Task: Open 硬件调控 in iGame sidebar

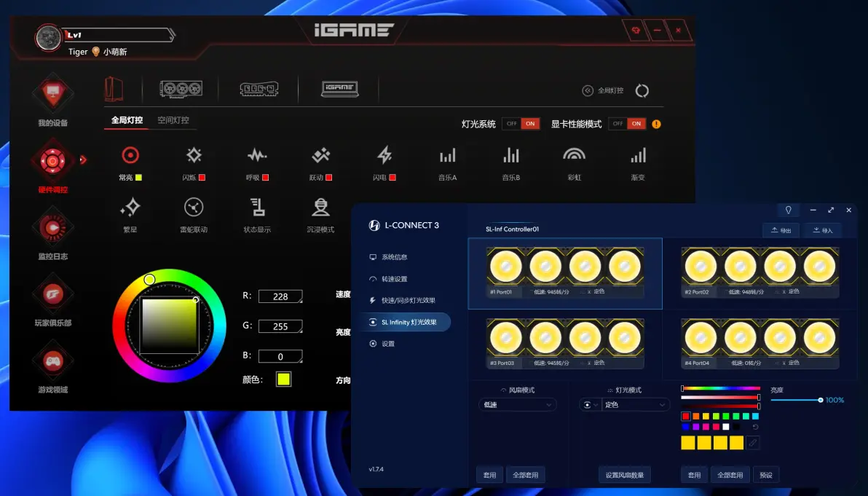Action: pyautogui.click(x=52, y=167)
